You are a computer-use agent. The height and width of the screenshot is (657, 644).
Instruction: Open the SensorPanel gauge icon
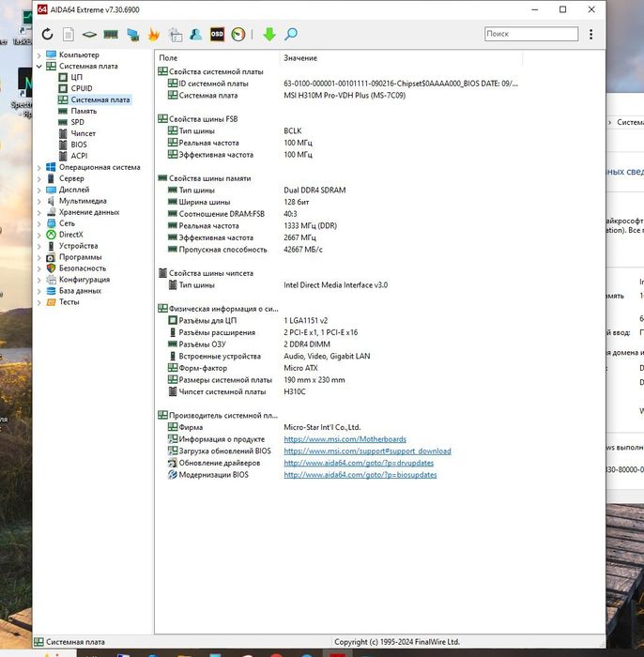pos(238,35)
